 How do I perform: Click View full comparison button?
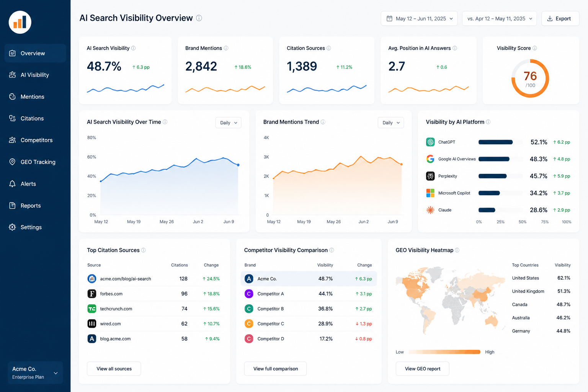[x=276, y=369]
